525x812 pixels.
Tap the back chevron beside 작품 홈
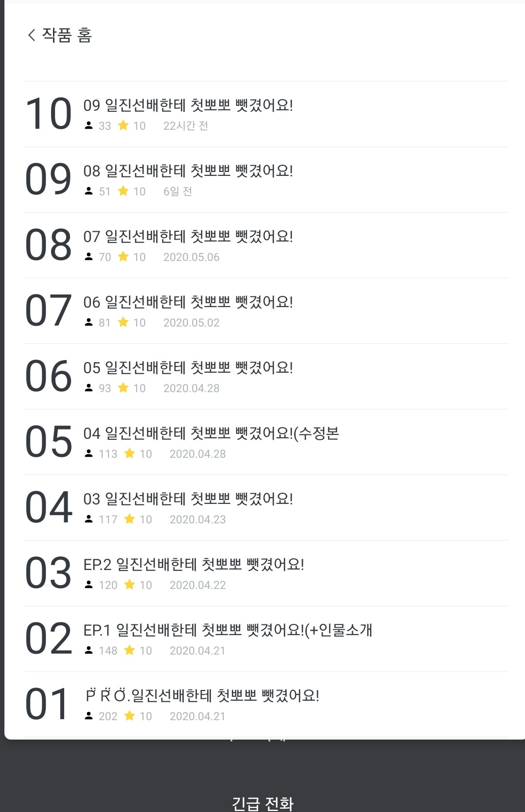(x=32, y=35)
